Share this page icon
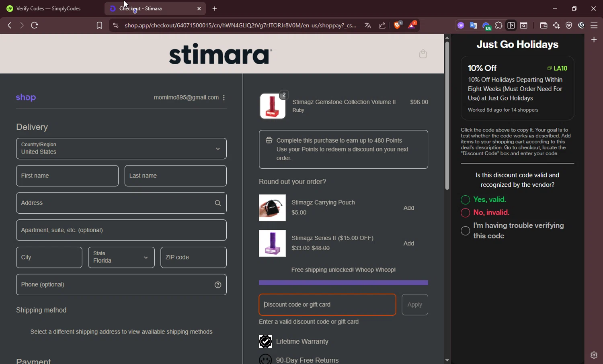The image size is (603, 364). point(382,25)
